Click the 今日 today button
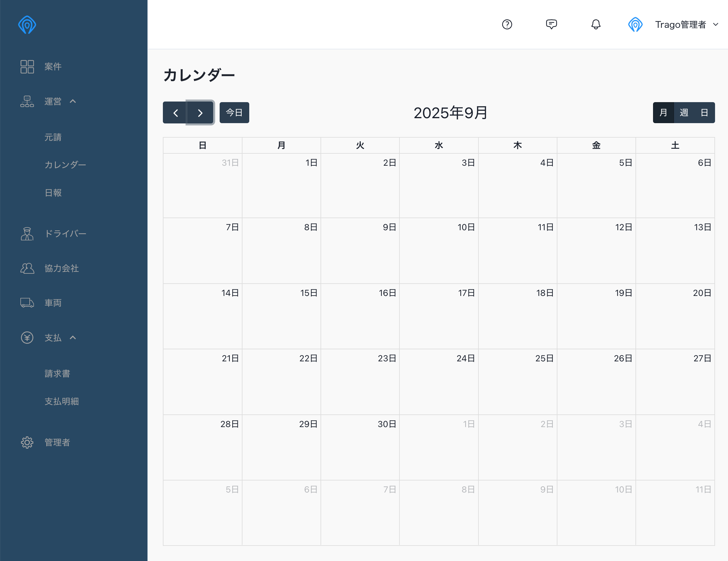 point(234,113)
